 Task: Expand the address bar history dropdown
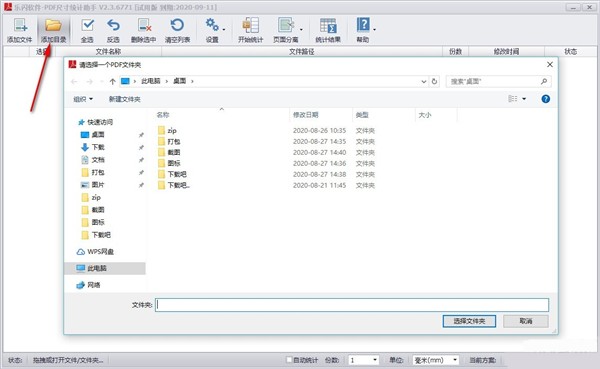(424, 82)
